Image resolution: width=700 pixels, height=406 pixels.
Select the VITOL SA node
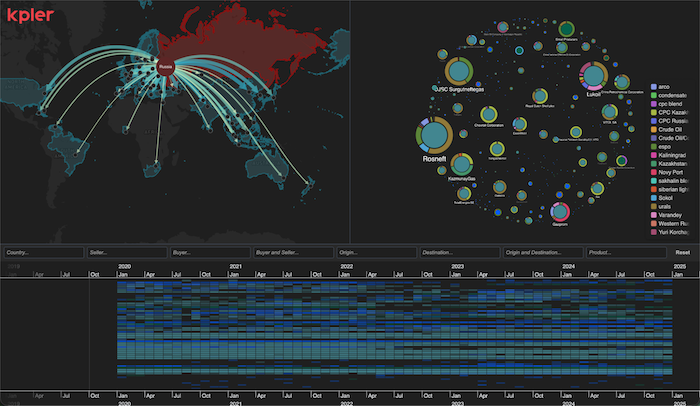609,112
